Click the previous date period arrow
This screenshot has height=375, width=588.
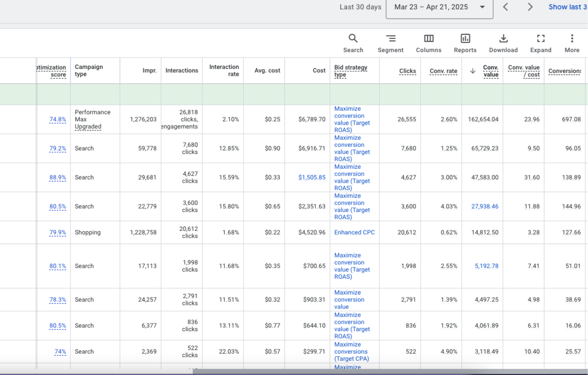click(x=506, y=7)
